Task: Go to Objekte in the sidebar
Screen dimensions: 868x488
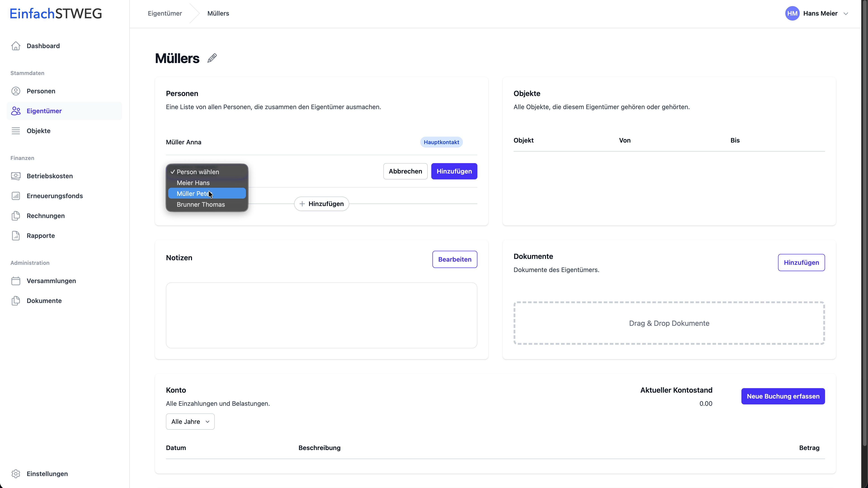Action: click(38, 131)
